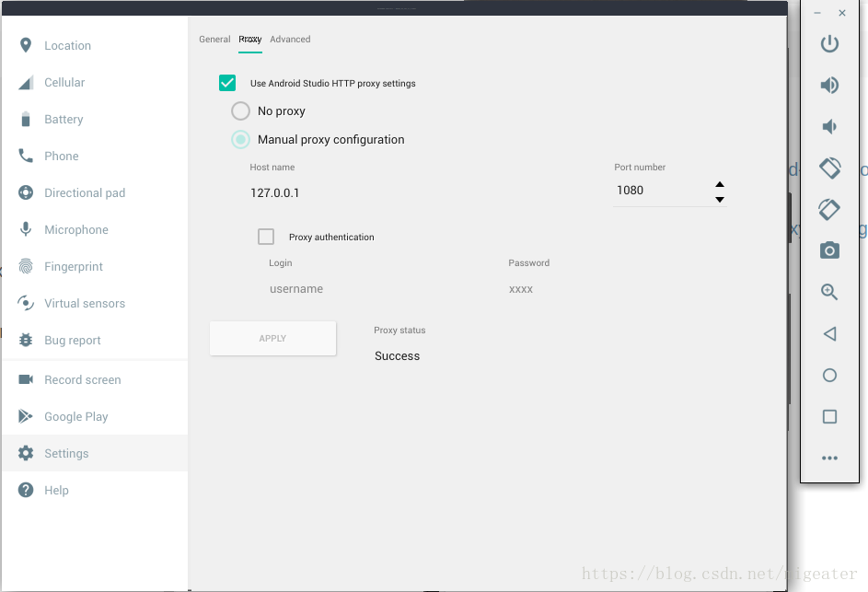The width and height of the screenshot is (868, 592).
Task: Click the volume down icon
Action: point(829,127)
